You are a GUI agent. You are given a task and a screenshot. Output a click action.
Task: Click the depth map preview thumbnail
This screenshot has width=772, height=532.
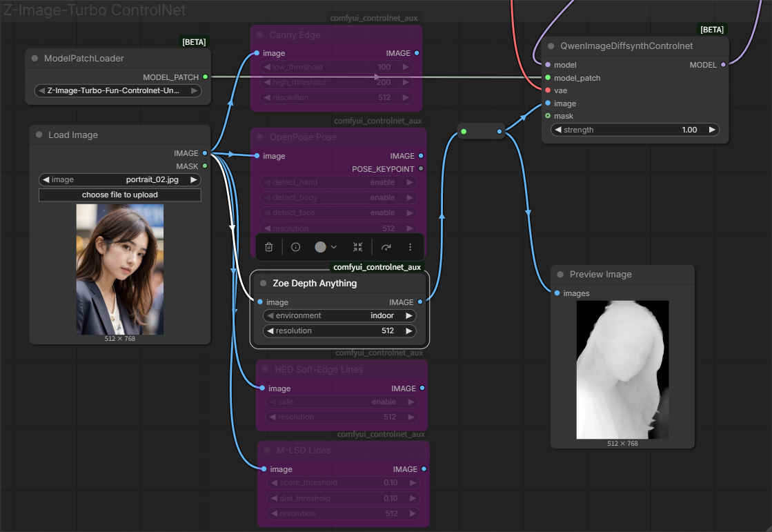pos(622,369)
